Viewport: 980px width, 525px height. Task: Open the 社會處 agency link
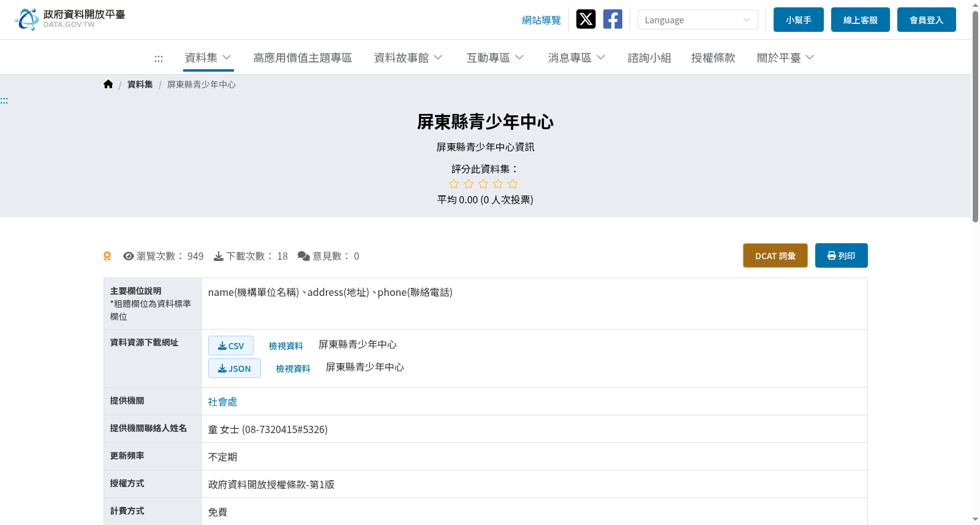pos(222,402)
